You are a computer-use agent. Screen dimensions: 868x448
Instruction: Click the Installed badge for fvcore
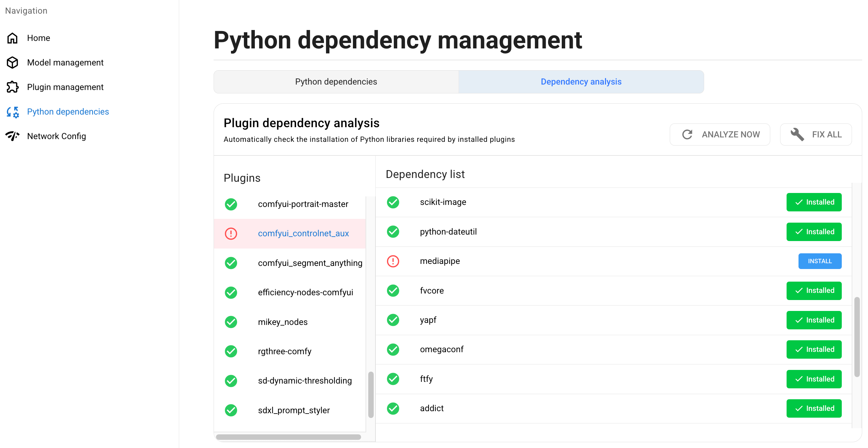coord(814,290)
